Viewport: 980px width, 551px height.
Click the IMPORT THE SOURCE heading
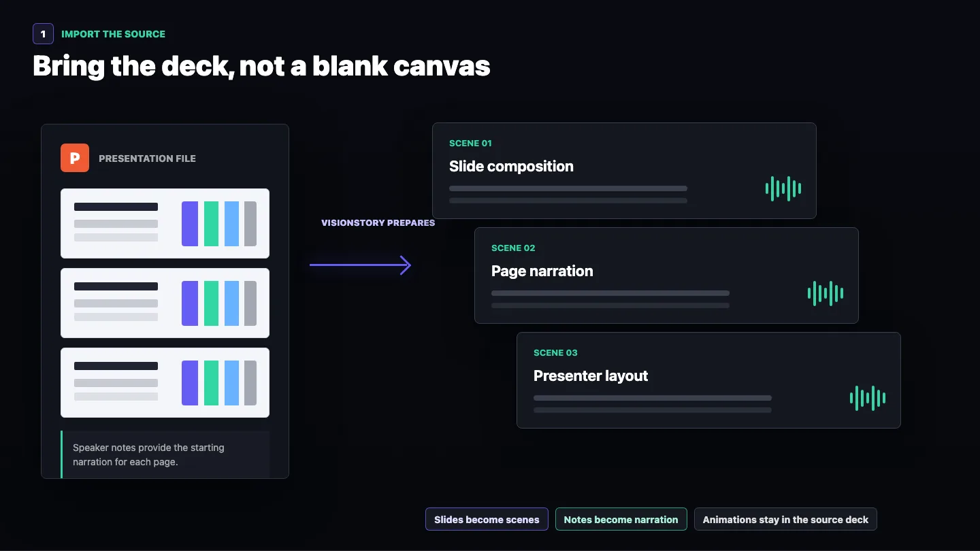113,34
